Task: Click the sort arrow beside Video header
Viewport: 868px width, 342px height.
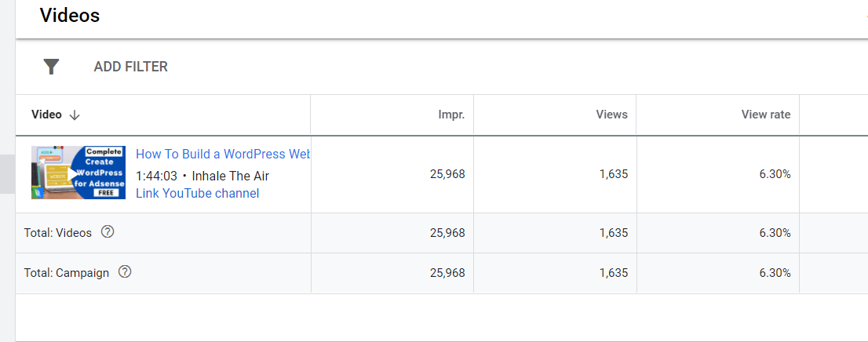Action: pyautogui.click(x=75, y=115)
